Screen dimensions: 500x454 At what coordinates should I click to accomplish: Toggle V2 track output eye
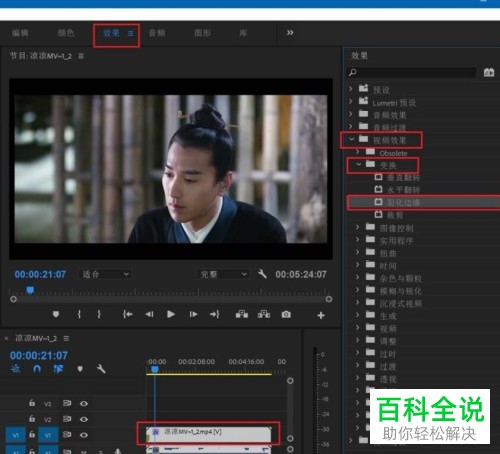point(84,419)
